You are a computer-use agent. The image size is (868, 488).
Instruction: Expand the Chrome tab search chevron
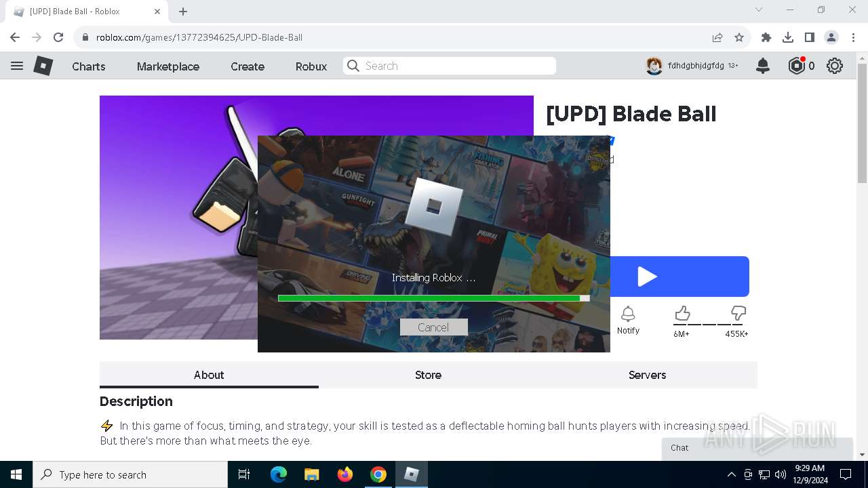point(759,9)
